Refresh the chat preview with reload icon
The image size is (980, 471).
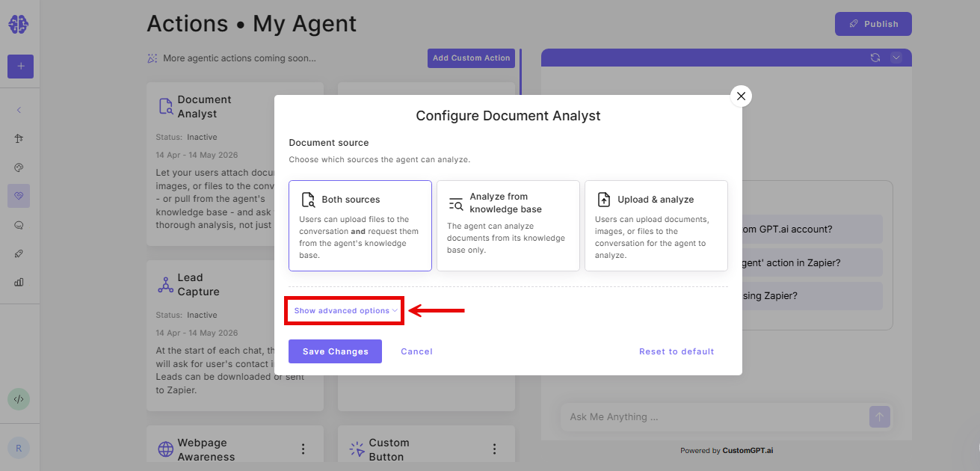(875, 58)
